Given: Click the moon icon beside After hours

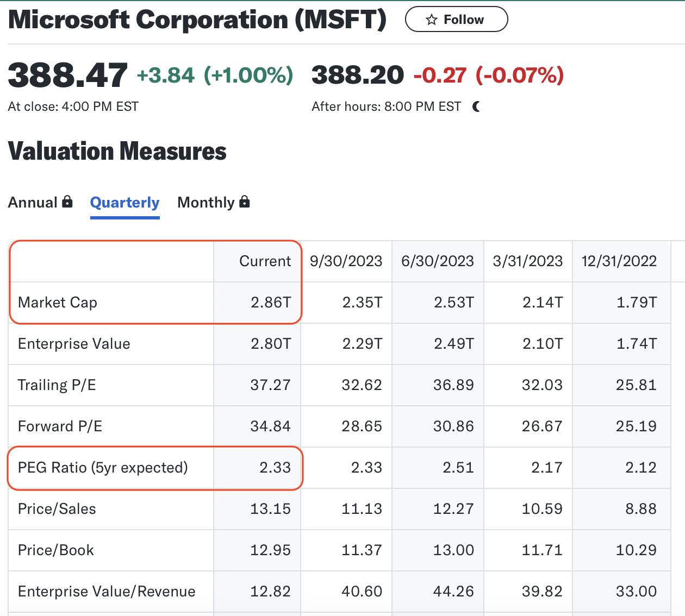Looking at the screenshot, I should tap(477, 106).
